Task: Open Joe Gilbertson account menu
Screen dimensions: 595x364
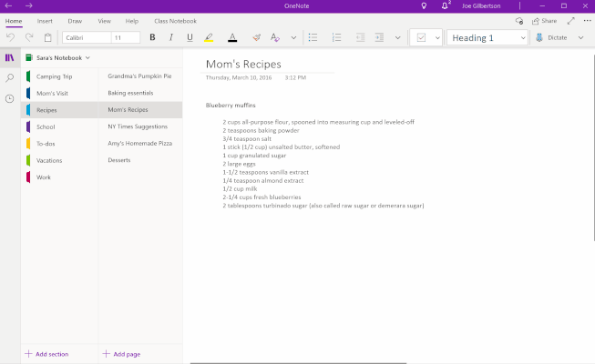Action: click(481, 5)
